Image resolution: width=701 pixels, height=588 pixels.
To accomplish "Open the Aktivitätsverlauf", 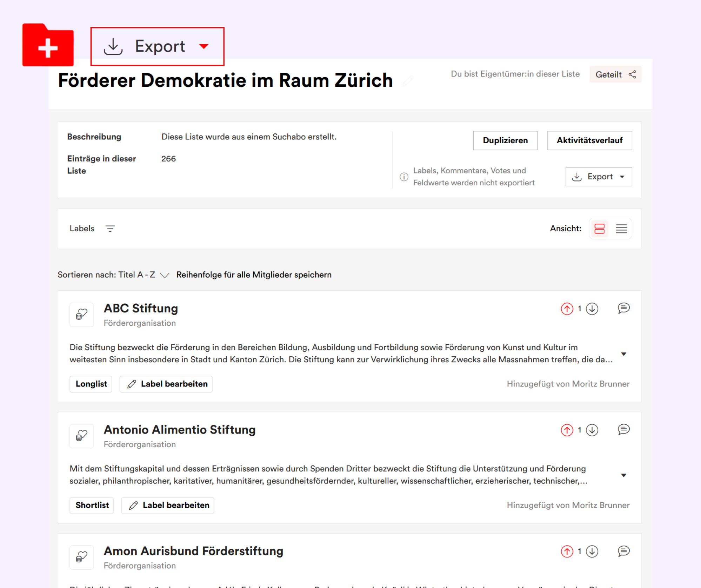I will (x=589, y=140).
